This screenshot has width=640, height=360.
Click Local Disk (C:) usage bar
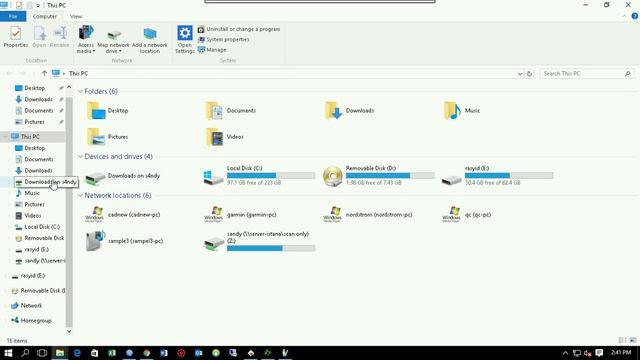(271, 176)
